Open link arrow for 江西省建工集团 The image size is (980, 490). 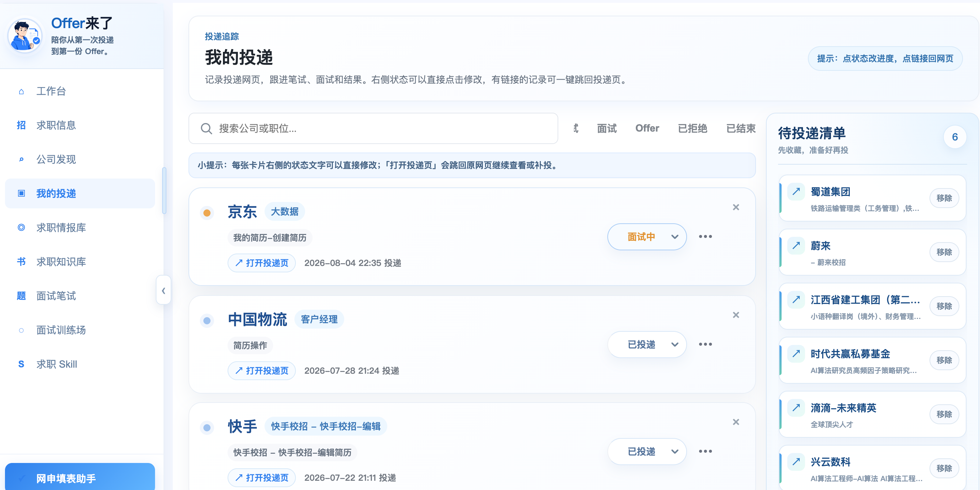click(x=796, y=299)
